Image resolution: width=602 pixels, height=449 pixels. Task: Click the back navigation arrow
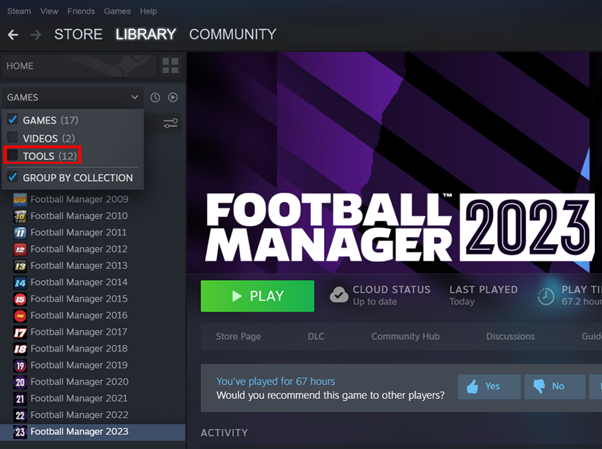[13, 35]
